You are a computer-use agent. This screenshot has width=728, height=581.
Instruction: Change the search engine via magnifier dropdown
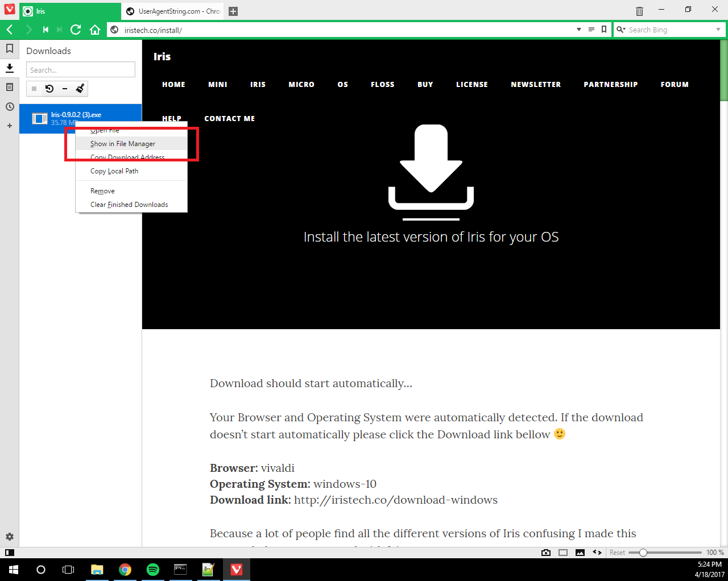[621, 30]
